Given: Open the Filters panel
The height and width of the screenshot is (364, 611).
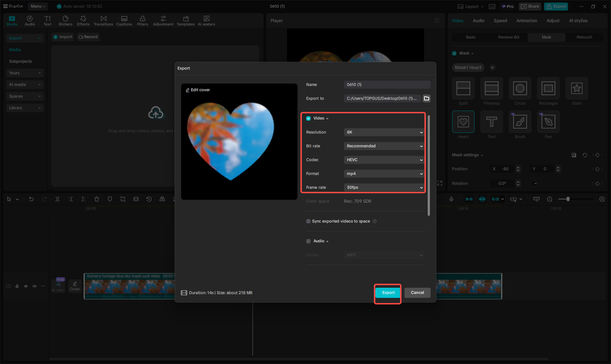Looking at the screenshot, I should pos(142,20).
